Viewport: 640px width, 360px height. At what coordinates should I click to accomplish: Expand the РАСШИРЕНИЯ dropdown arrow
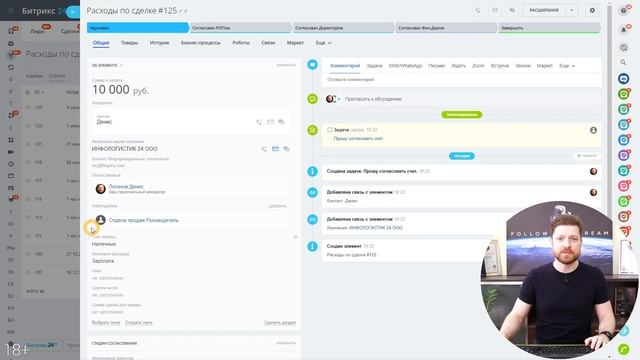(x=572, y=10)
